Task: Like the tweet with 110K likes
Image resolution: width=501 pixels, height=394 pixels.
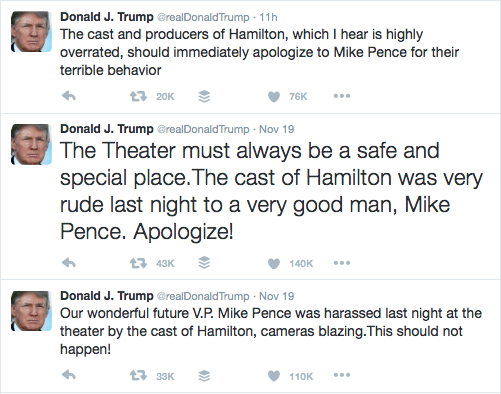Action: click(274, 376)
